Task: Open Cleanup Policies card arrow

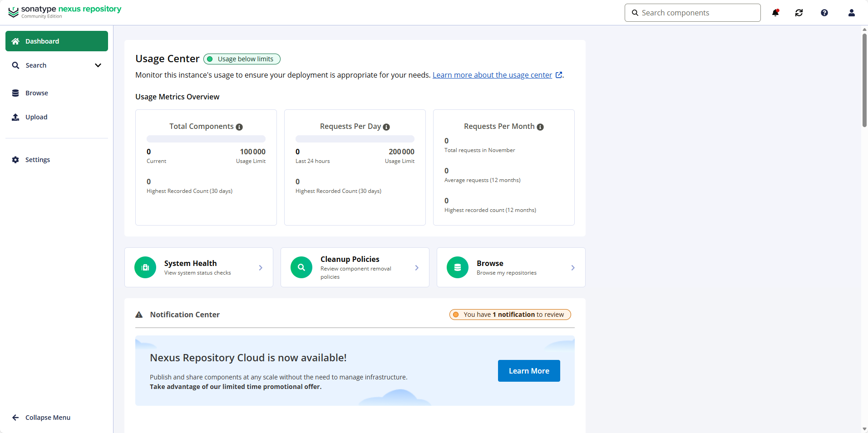Action: click(x=417, y=268)
